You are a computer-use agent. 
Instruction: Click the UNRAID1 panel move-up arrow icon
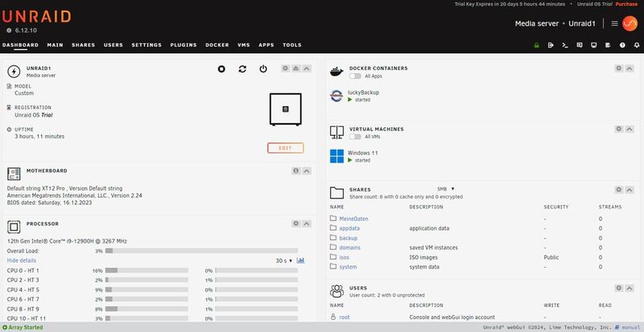pos(296,68)
